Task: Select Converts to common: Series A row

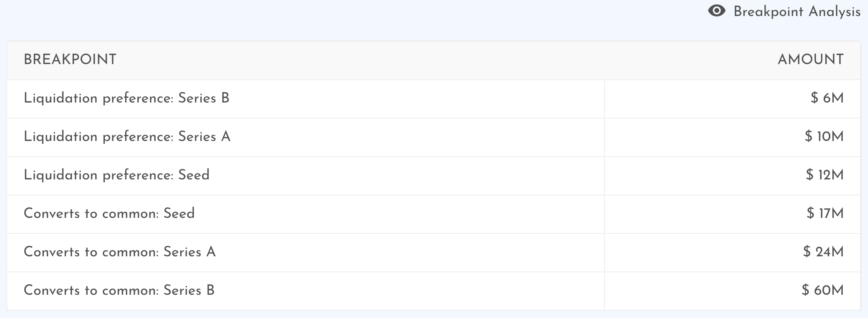Action: point(434,252)
